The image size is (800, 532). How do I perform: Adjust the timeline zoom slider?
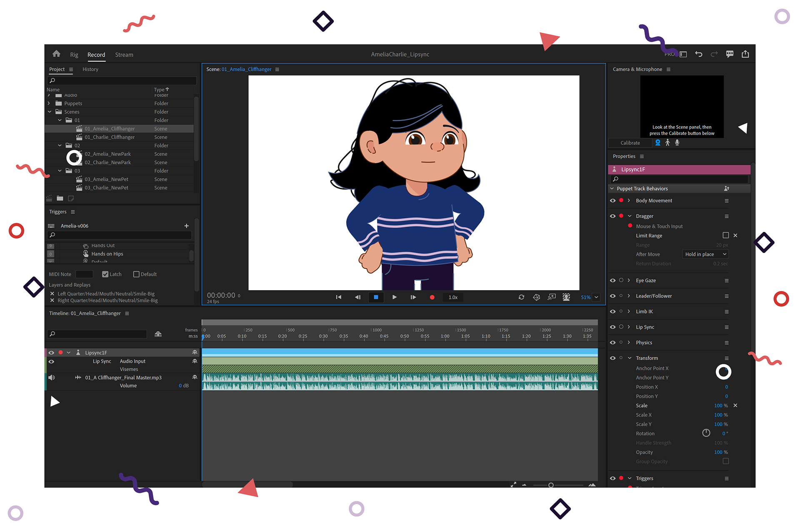pos(551,485)
